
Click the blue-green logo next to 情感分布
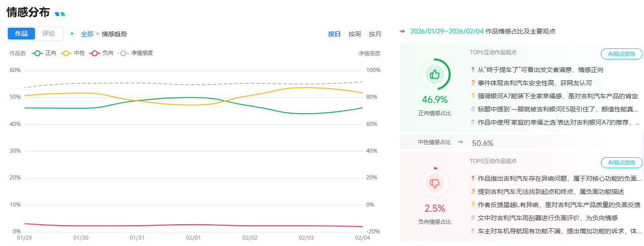point(60,14)
